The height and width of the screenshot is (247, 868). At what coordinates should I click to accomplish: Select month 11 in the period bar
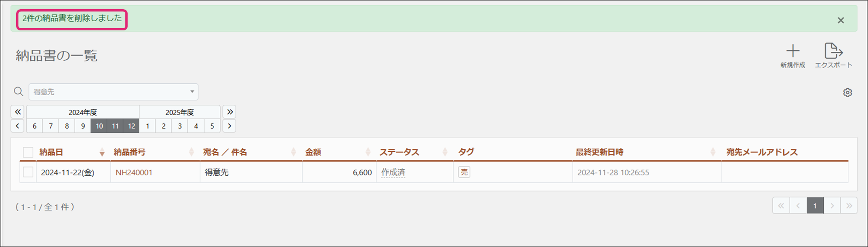point(115,126)
